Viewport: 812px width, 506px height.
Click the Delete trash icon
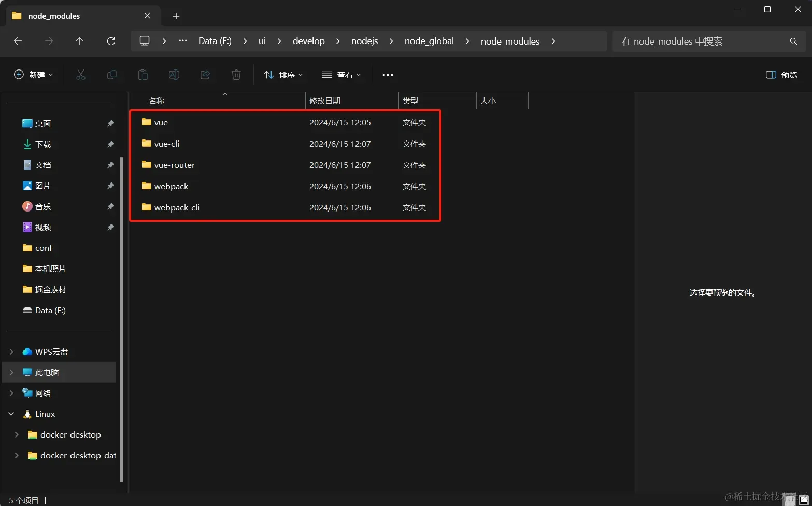tap(236, 75)
